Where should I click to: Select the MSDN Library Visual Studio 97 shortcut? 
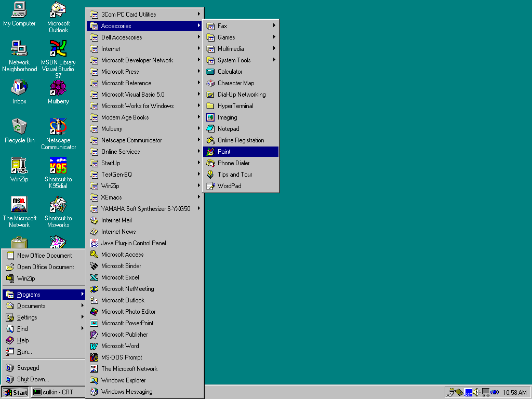58,59
